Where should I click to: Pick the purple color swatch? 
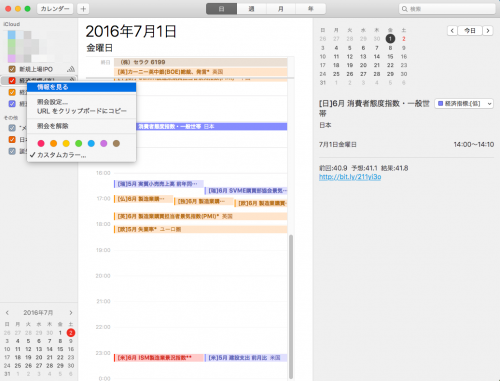coord(104,143)
